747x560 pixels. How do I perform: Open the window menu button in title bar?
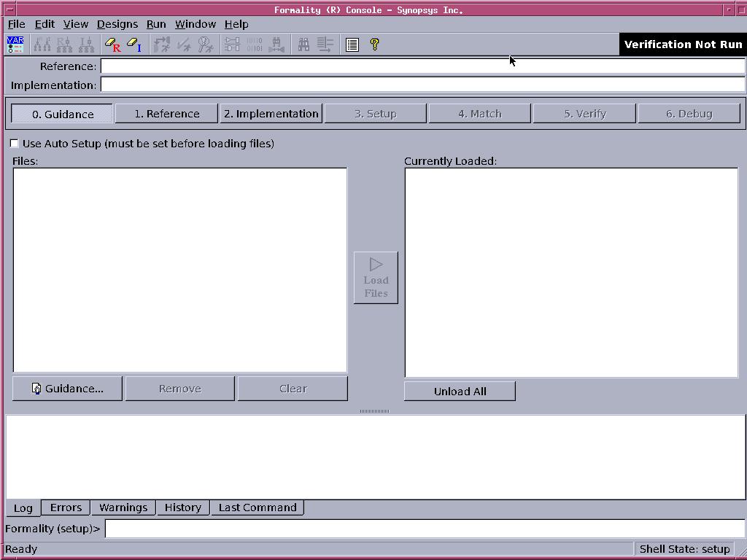click(x=9, y=9)
